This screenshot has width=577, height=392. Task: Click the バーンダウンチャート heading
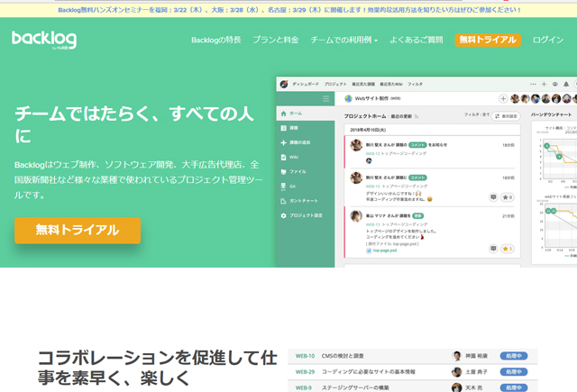coord(551,114)
